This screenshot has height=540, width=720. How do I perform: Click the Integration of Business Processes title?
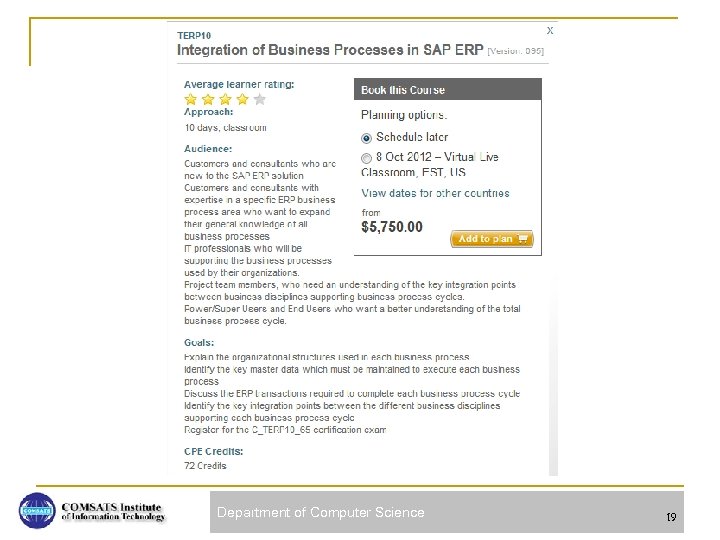coord(329,50)
